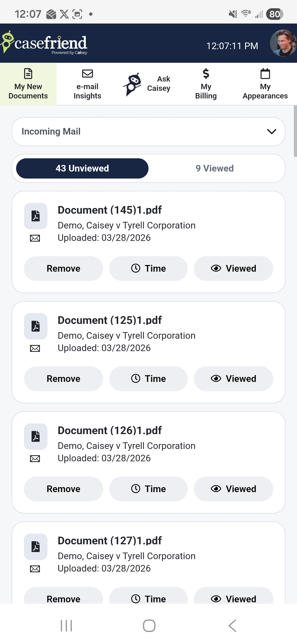
Task: Mark Document (145)1.pdf as Viewed
Action: [233, 269]
